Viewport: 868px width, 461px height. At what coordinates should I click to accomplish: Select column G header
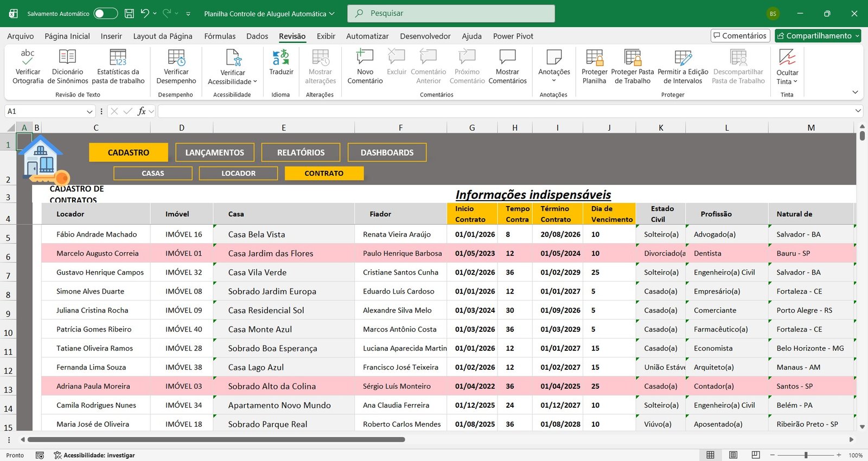tap(472, 128)
